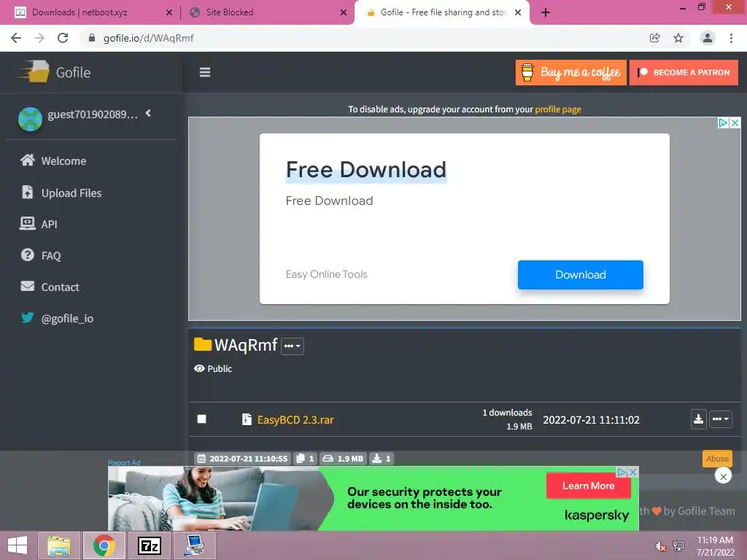Click the Gofile logo icon
Viewport: 747px width, 560px height.
34,72
